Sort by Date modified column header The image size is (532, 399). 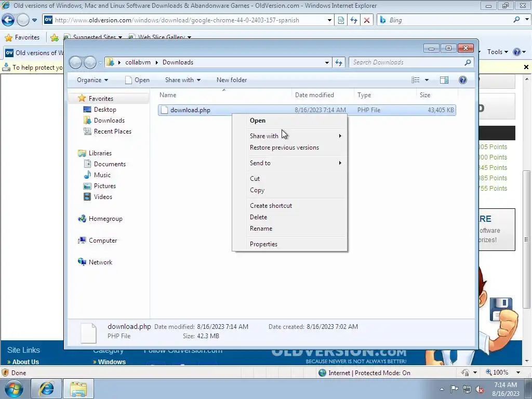tap(322, 95)
